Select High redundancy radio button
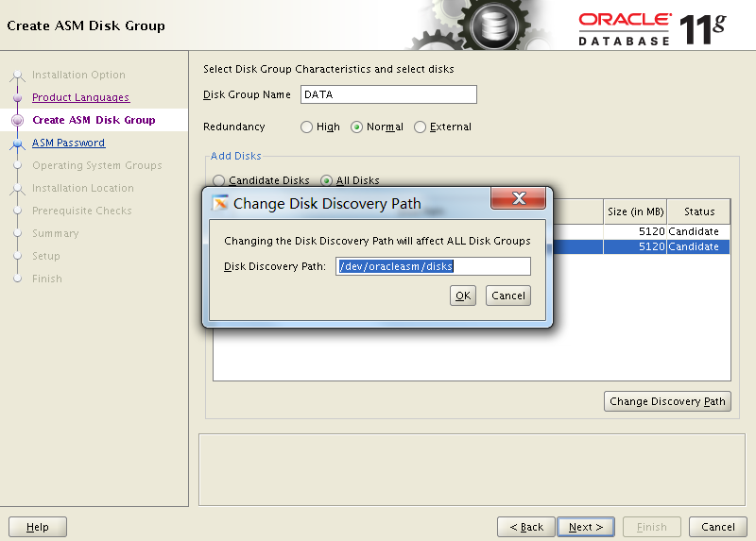Image resolution: width=756 pixels, height=541 pixels. coord(306,127)
